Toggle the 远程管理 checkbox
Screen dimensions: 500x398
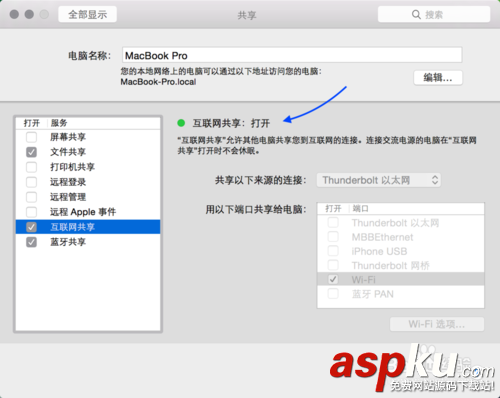click(x=31, y=197)
